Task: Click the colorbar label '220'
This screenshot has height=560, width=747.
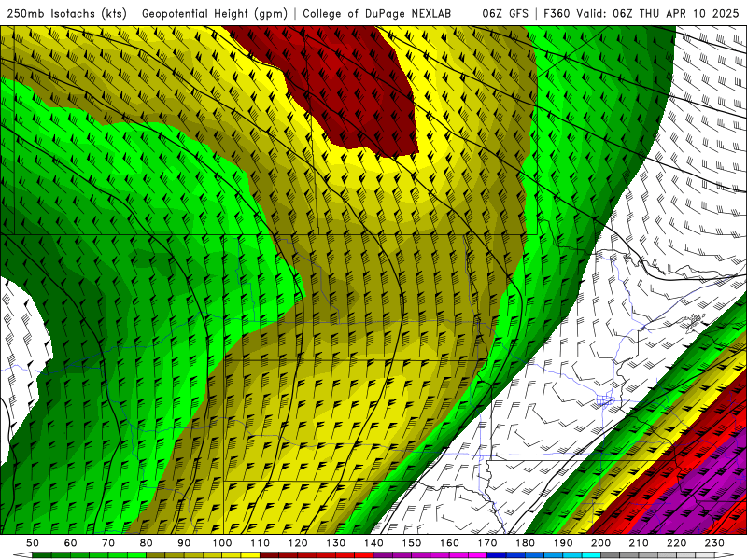Action: click(676, 543)
